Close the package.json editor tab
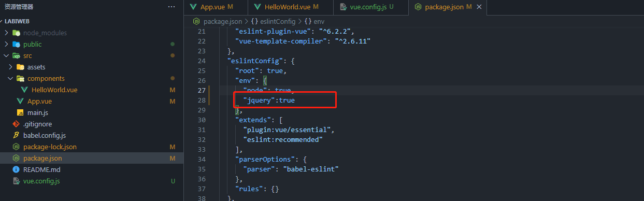 click(479, 7)
